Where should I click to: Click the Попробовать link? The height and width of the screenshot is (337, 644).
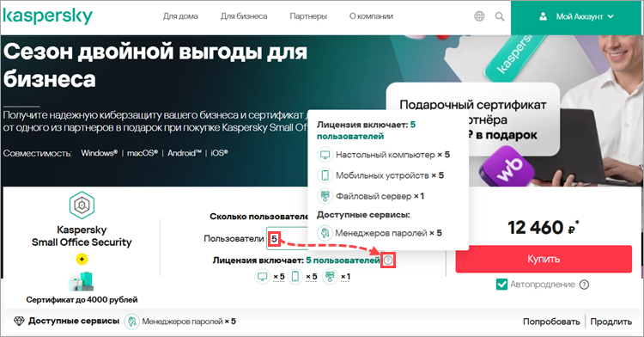[x=551, y=322]
